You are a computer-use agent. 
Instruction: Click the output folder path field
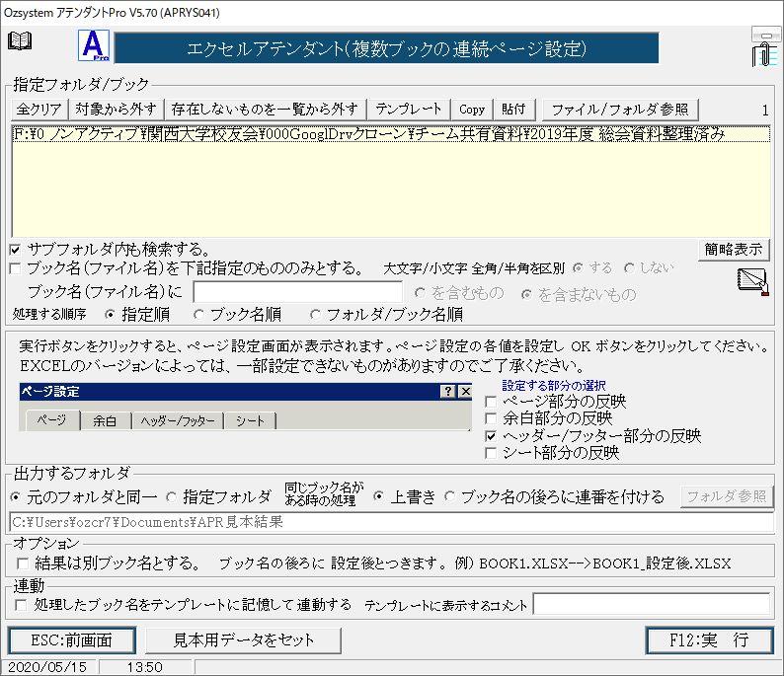[391, 522]
